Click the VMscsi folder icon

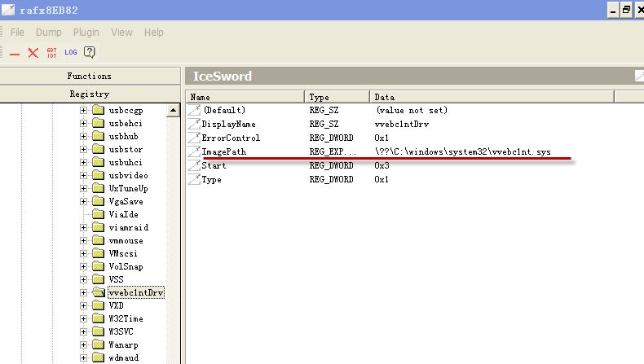(98, 253)
